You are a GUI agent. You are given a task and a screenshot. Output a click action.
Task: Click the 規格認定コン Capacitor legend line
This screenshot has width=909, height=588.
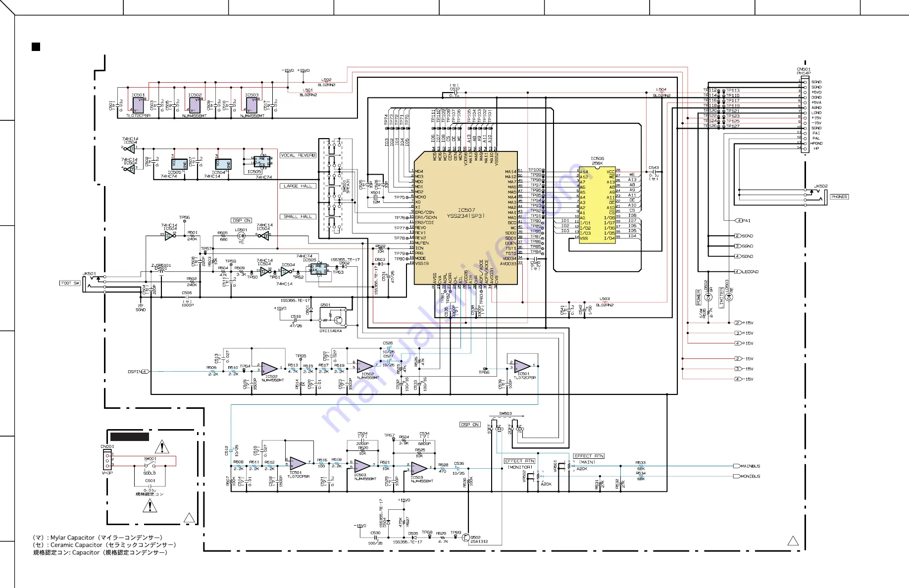[100, 552]
